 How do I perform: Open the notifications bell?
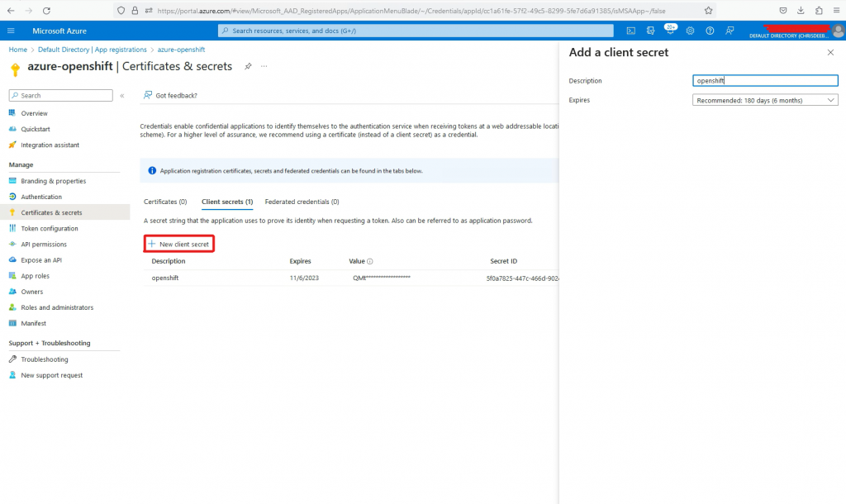(669, 31)
